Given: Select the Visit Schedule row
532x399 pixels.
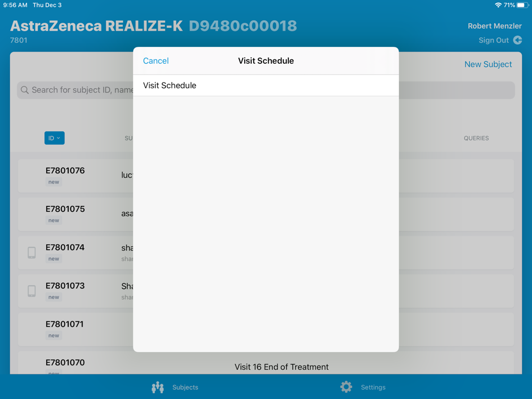Looking at the screenshot, I should coord(265,86).
